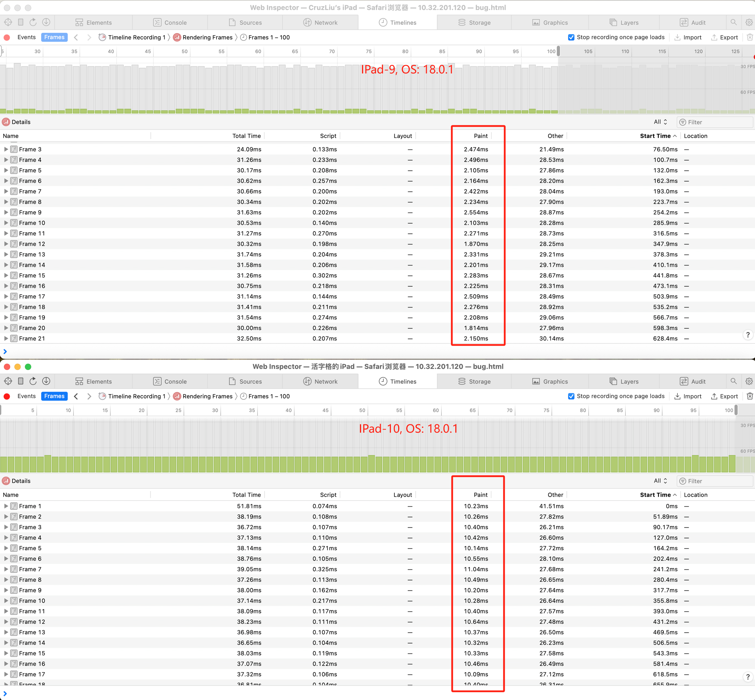Click Export button in upper window
755x700 pixels.
click(724, 37)
